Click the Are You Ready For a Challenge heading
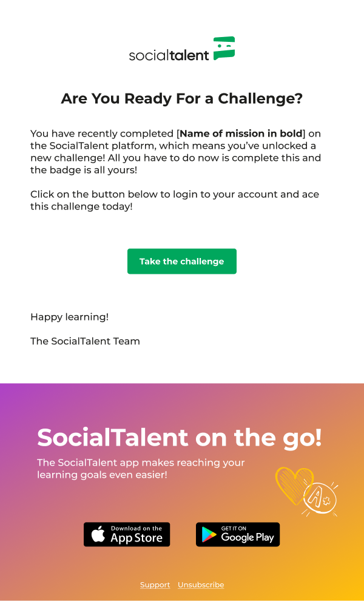 click(181, 99)
